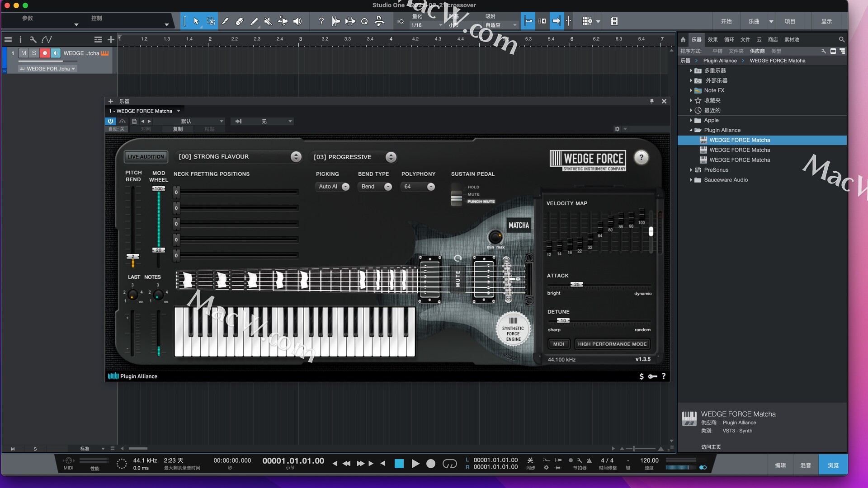Open the [00] STRONG FLAVOUR preset selector
The image size is (868, 488).
click(238, 157)
